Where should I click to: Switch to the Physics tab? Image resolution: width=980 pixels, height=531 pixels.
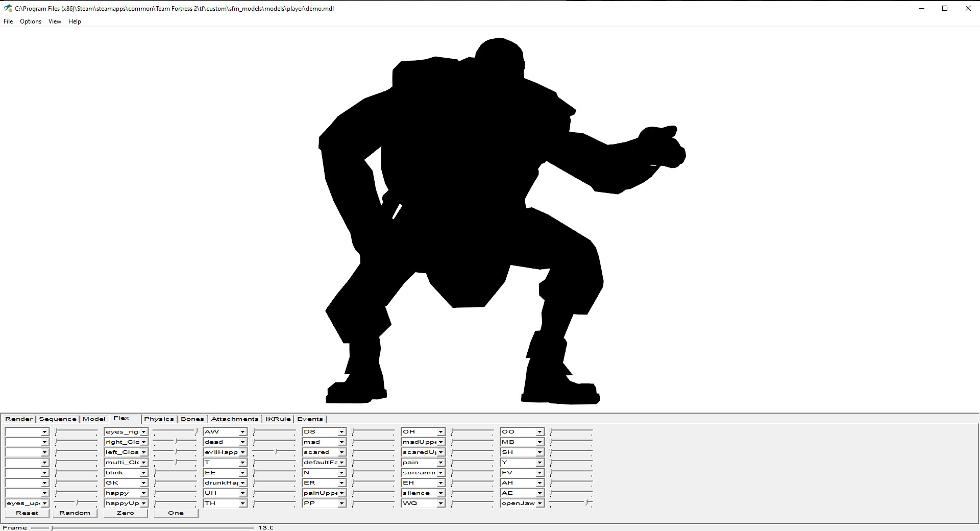[159, 419]
